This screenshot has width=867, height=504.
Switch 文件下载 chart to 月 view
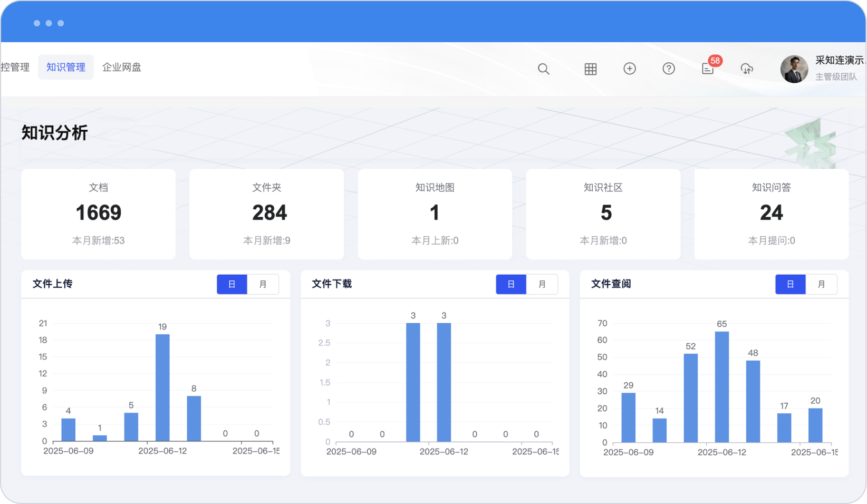(542, 285)
